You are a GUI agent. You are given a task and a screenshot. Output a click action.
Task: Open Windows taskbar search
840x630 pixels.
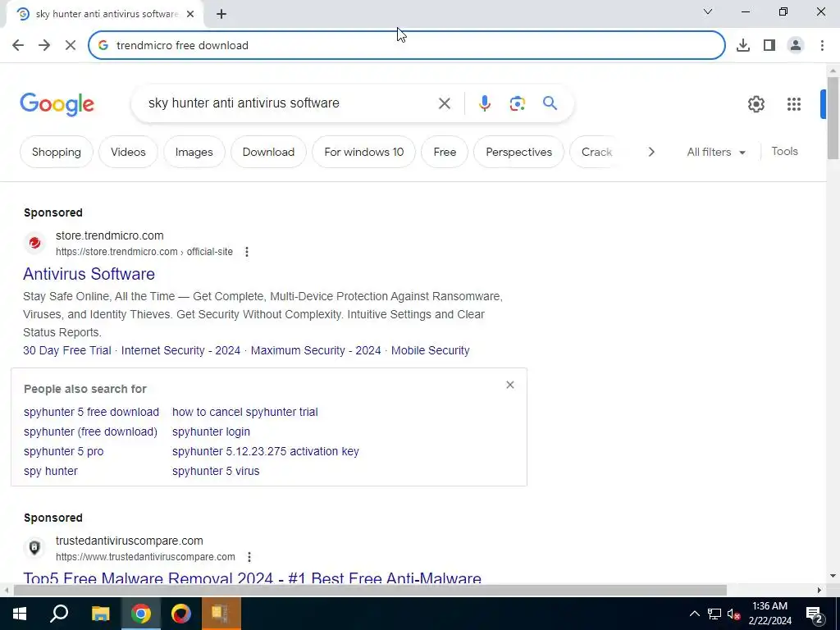pyautogui.click(x=59, y=614)
